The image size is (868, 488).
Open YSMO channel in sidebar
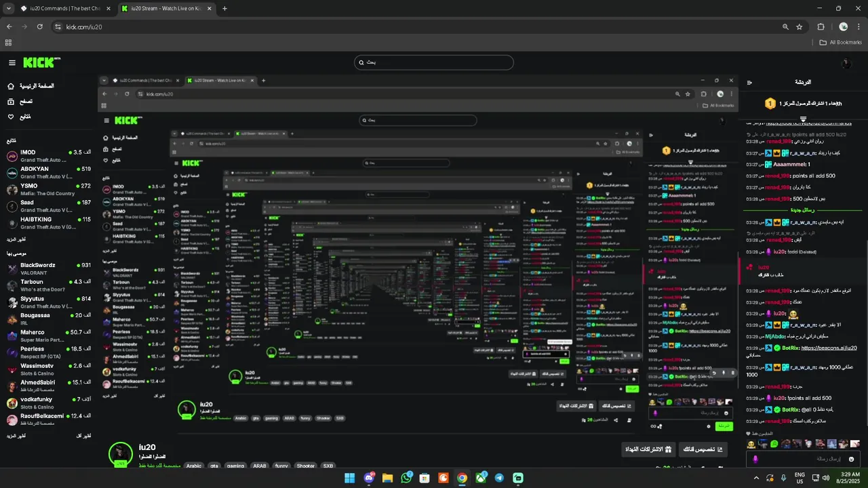coord(49,189)
